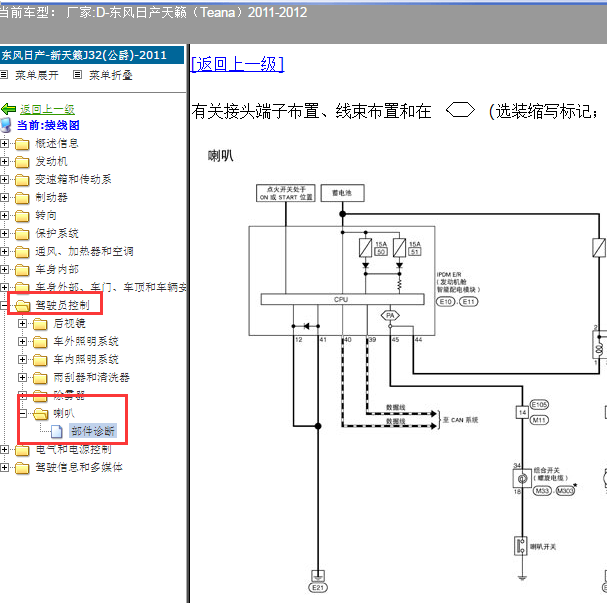607x603 pixels.
Task: Expand the 车内照明系统 subfolder
Action: (x=22, y=359)
